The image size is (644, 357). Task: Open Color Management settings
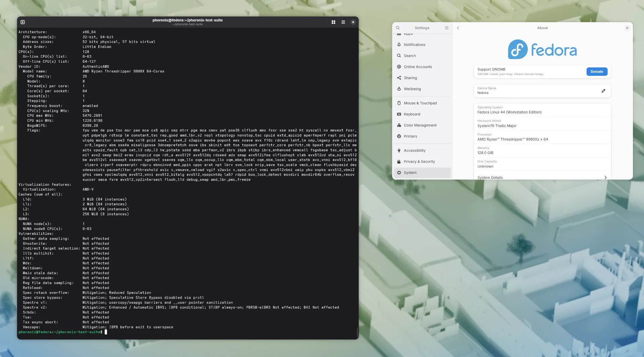[422, 125]
